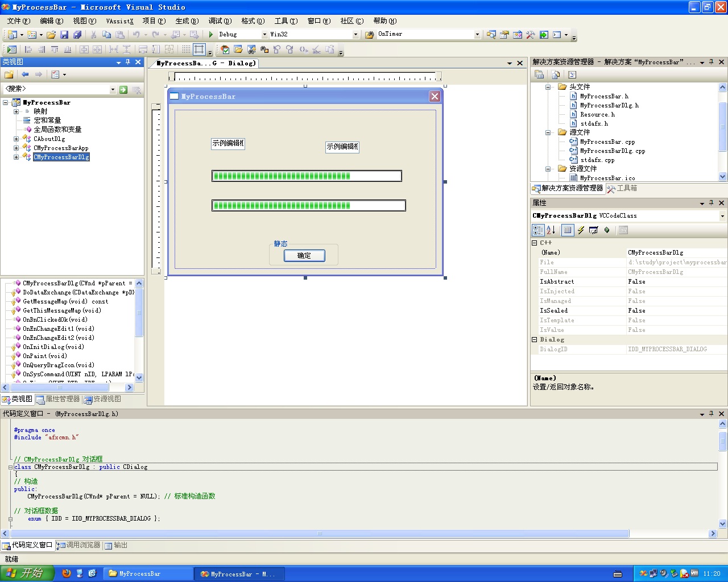Click the IsAbstract property value False
This screenshot has width=728, height=582.
coord(676,282)
